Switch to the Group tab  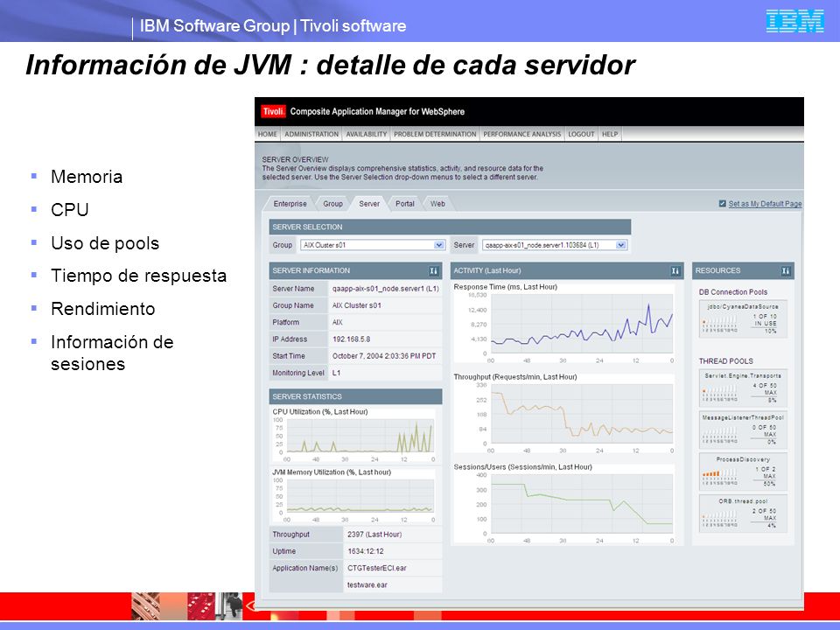tap(332, 204)
